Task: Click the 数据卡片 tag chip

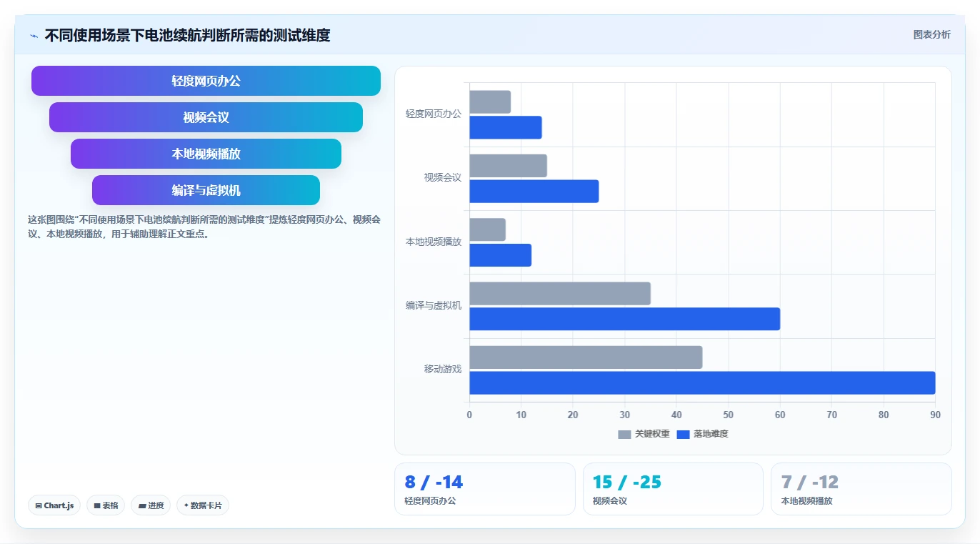Action: 203,505
